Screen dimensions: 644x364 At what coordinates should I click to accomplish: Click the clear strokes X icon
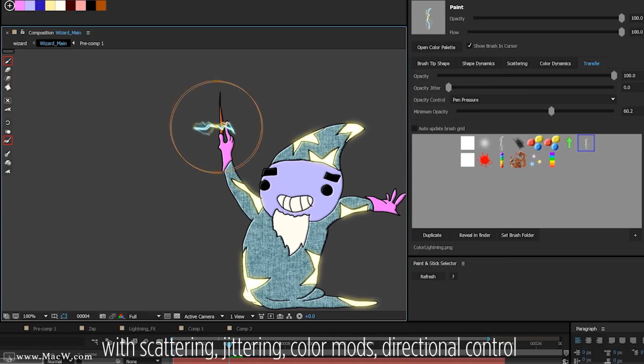(8, 100)
